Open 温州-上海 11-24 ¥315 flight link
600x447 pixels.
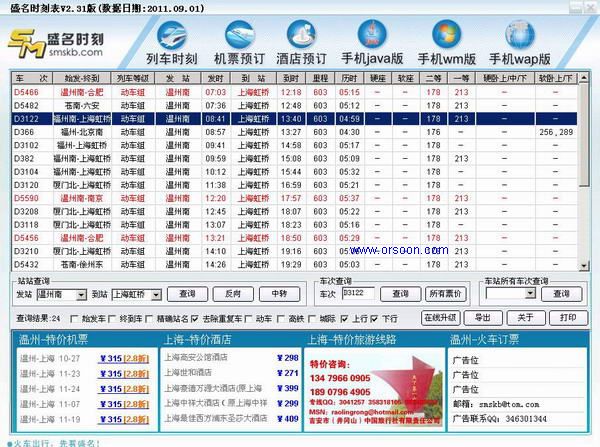click(124, 389)
